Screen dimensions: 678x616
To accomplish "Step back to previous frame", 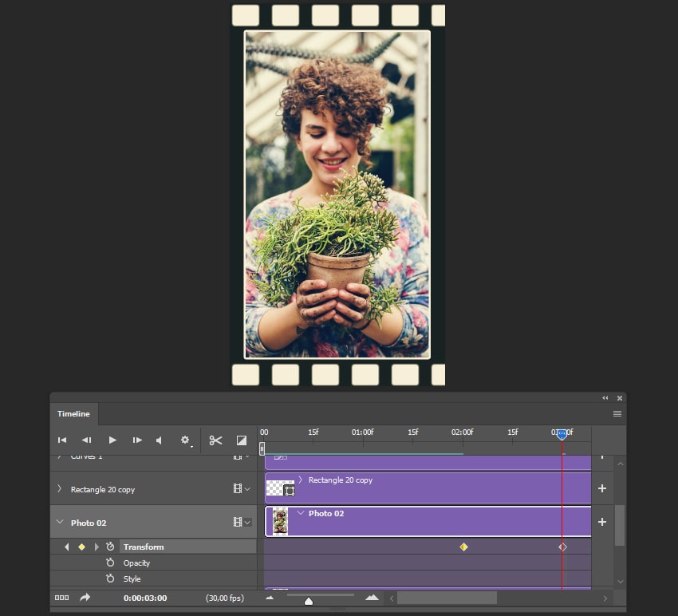I will 86,440.
